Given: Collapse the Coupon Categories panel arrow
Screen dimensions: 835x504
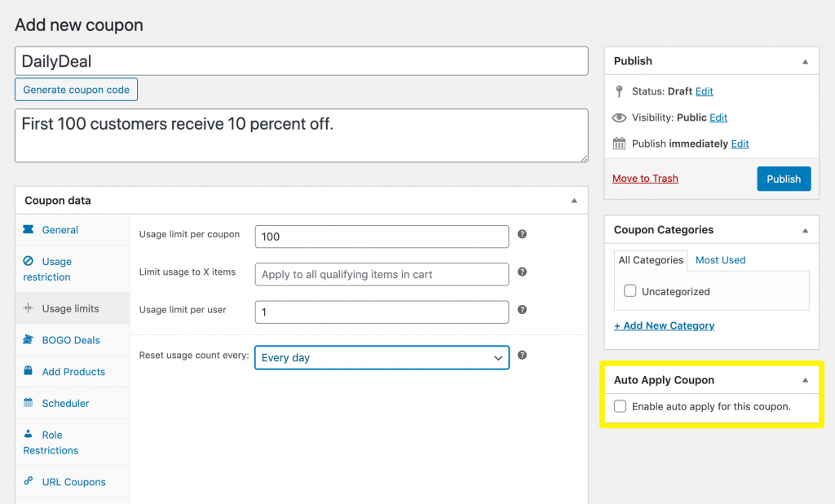Looking at the screenshot, I should click(x=805, y=231).
